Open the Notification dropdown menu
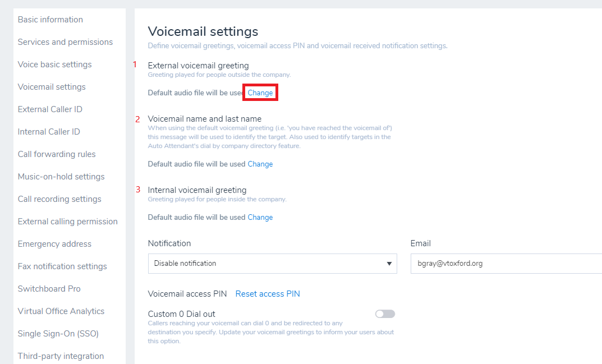Image resolution: width=602 pixels, height=364 pixels. pyautogui.click(x=272, y=264)
